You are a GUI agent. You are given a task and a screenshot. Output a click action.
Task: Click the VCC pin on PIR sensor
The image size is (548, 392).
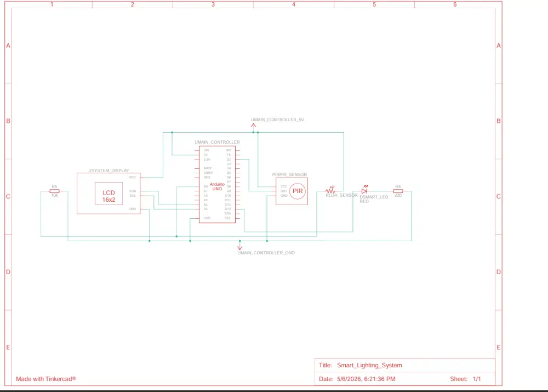coord(284,187)
